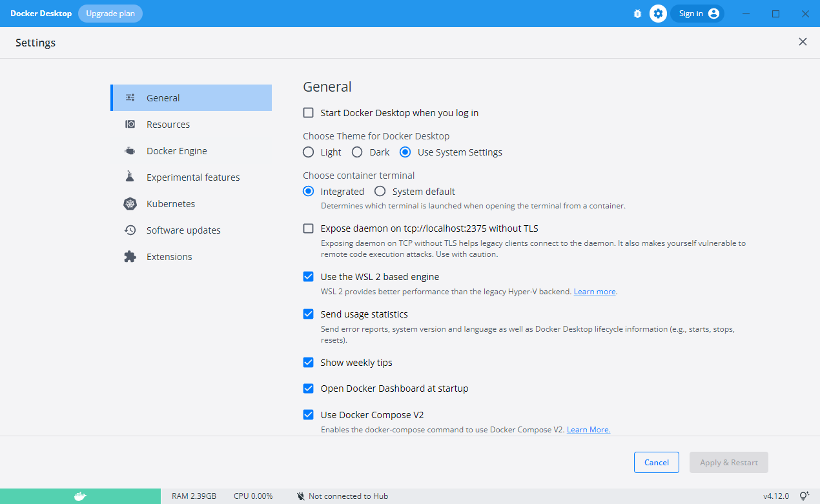Screen dimensions: 820x504
Task: Click the Extensions puzzle piece icon
Action: point(130,257)
